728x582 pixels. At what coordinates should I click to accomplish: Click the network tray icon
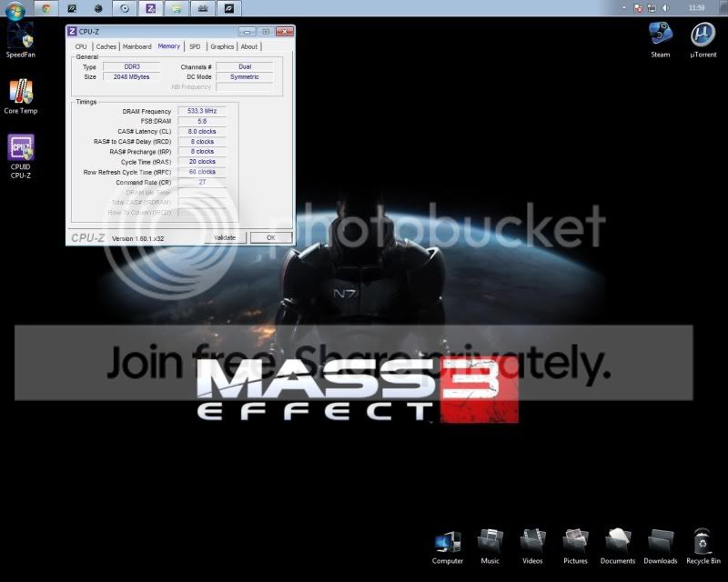pyautogui.click(x=652, y=8)
